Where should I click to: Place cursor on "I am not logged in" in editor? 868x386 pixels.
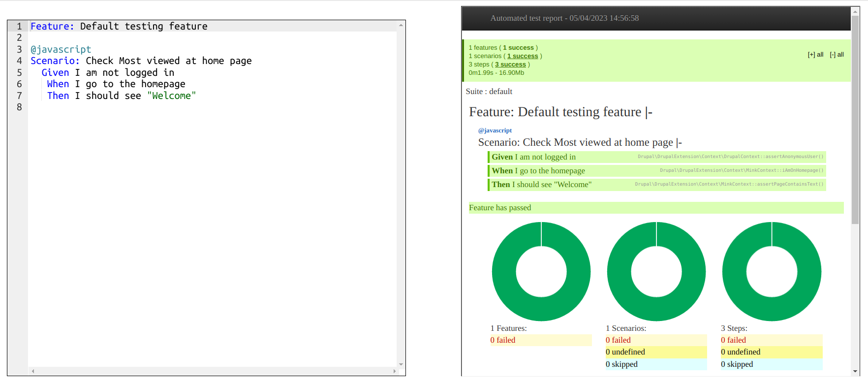(124, 72)
